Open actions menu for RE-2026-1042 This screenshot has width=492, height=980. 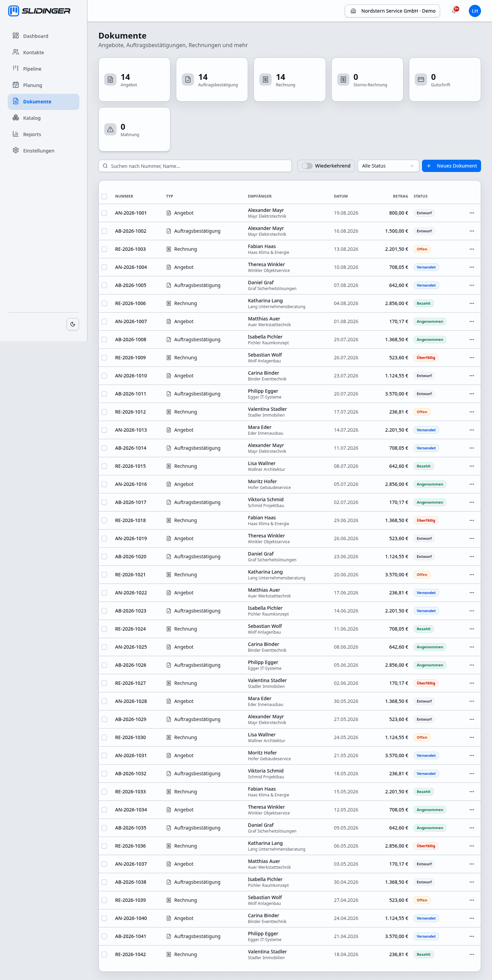[471, 954]
